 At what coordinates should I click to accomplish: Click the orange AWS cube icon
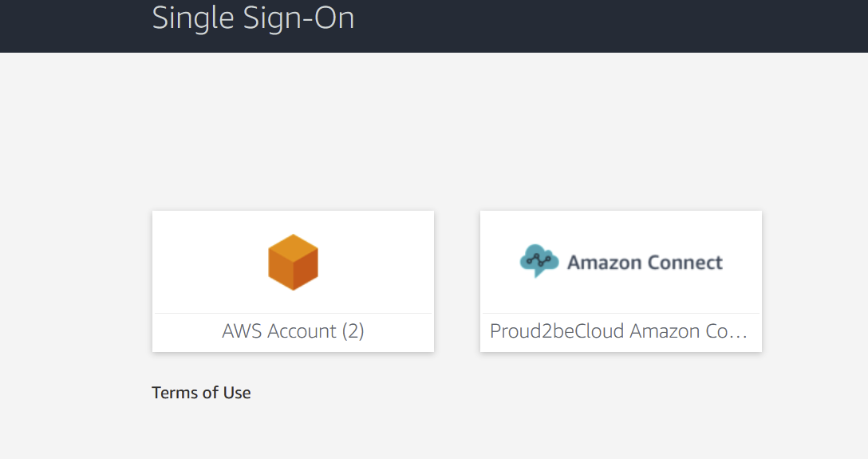click(x=293, y=262)
